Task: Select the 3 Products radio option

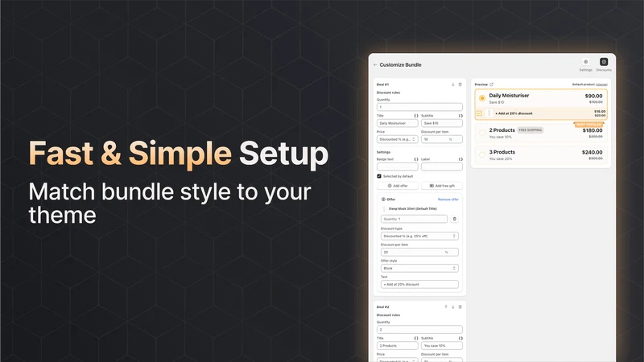Action: point(482,154)
